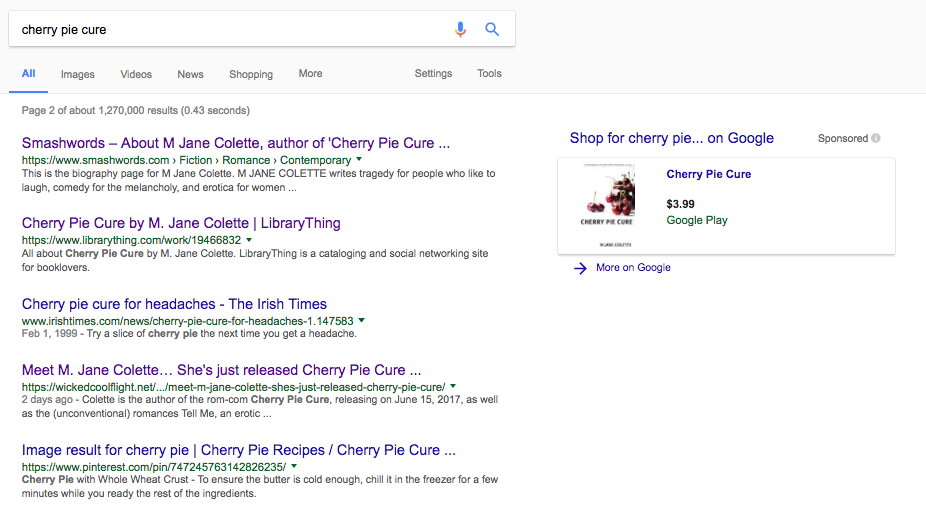Expand the Pinterest URL dropdown arrow
The image size is (926, 522).
(294, 467)
